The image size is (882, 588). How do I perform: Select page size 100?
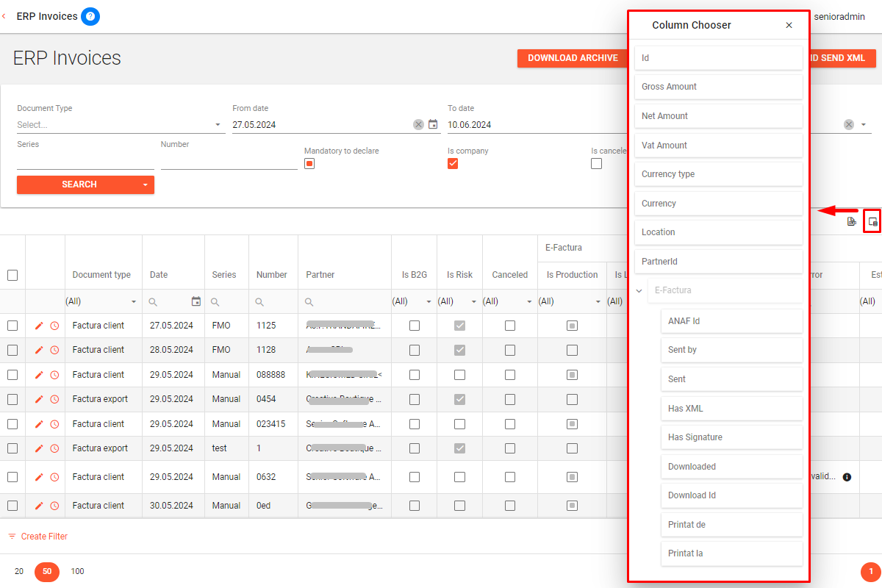coord(77,571)
